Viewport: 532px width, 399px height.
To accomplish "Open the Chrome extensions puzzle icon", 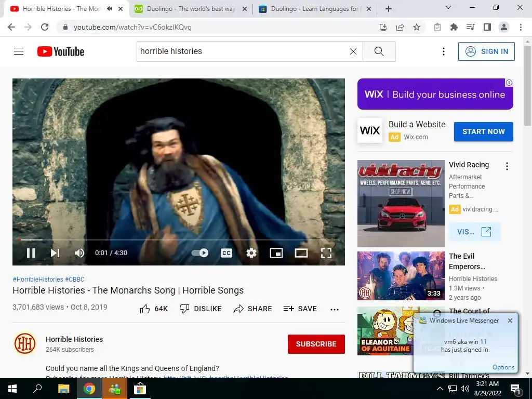I will pyautogui.click(x=454, y=27).
